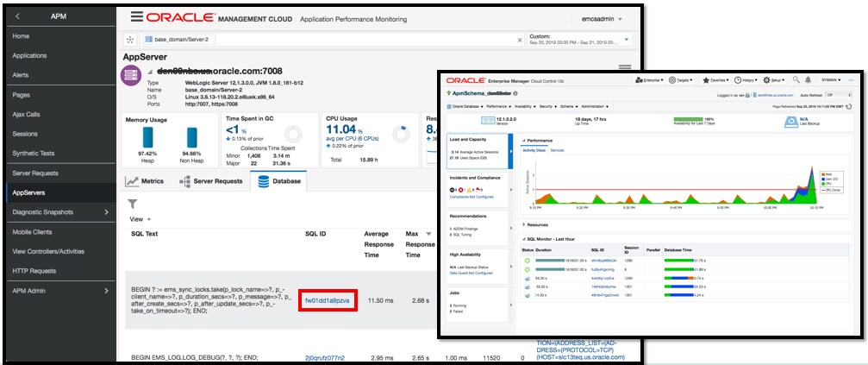Screen dimensions: 868x365
Task: Click notification bell in Enterprise Manager
Action: coord(809,79)
